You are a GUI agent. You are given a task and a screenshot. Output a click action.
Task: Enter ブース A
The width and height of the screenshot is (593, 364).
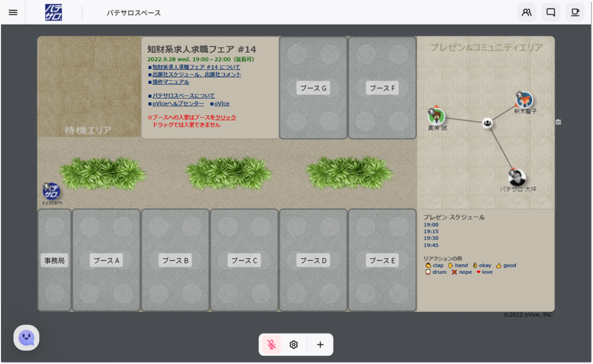pos(106,261)
